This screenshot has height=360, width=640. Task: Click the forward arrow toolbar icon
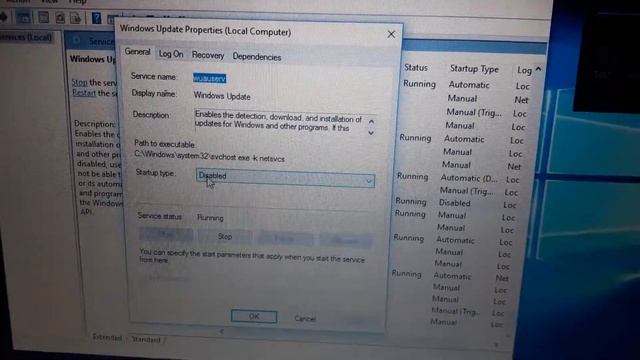[3, 17]
